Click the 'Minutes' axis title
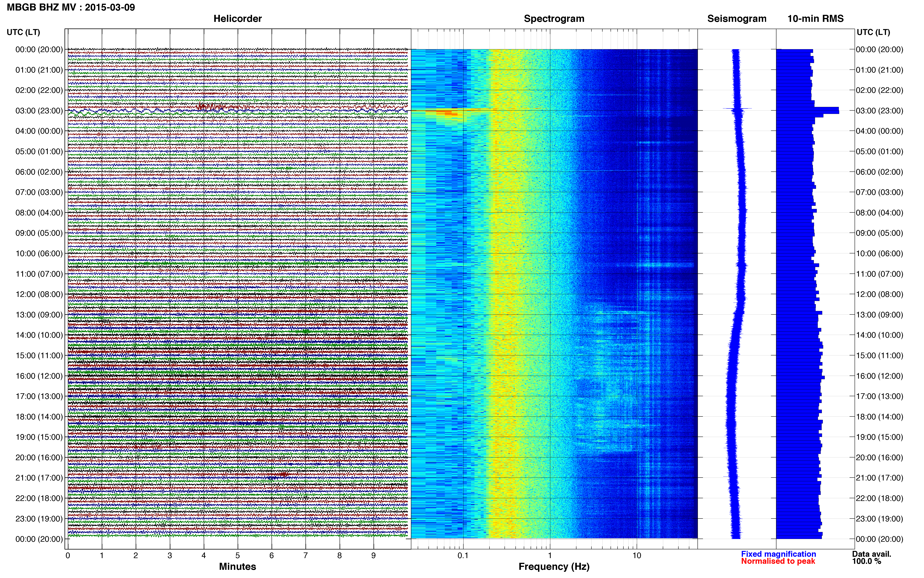924x578 pixels. [238, 566]
